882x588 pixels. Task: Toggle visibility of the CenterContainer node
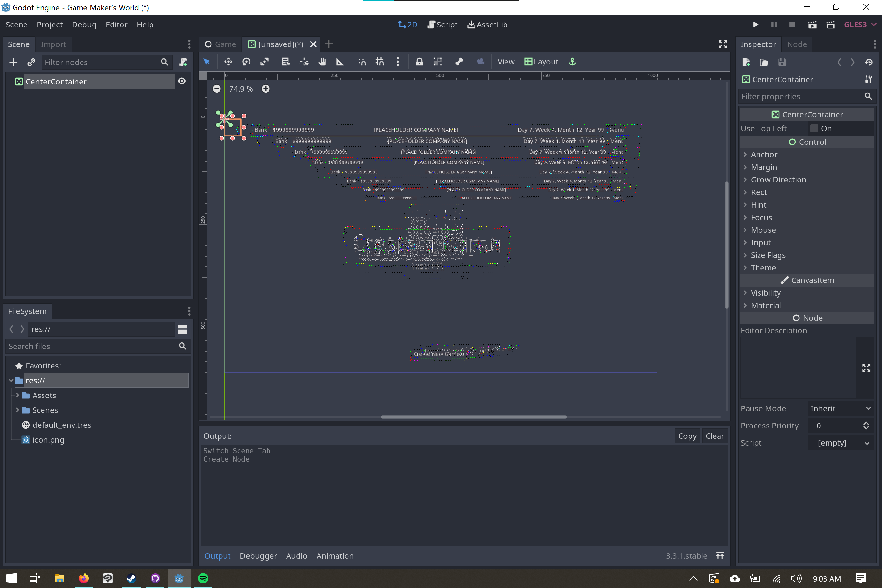click(x=182, y=81)
